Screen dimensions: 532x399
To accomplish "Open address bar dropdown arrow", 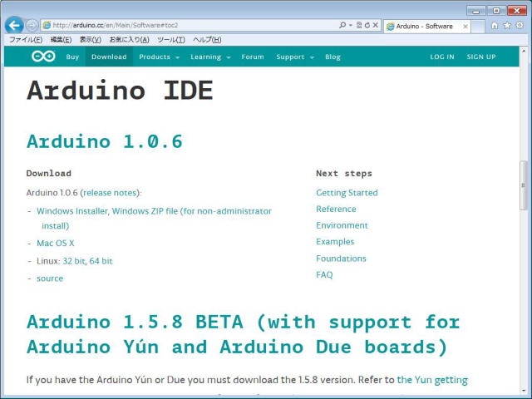I will coord(351,26).
